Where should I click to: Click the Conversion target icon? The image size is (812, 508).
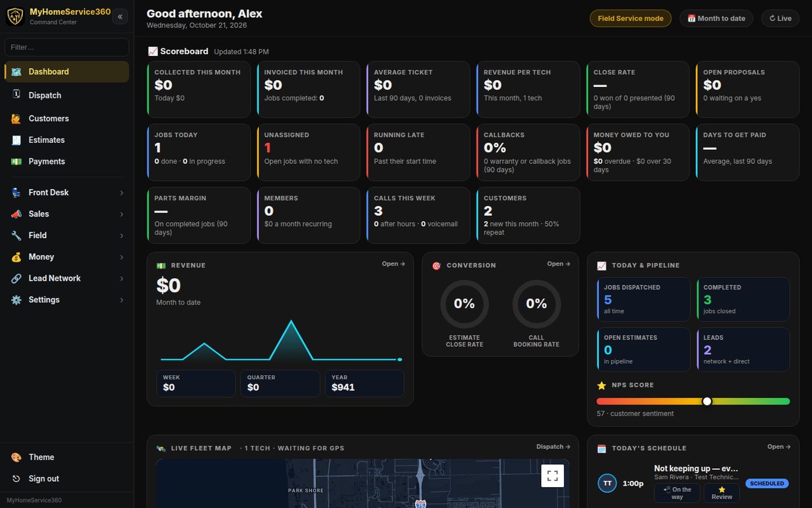click(436, 265)
